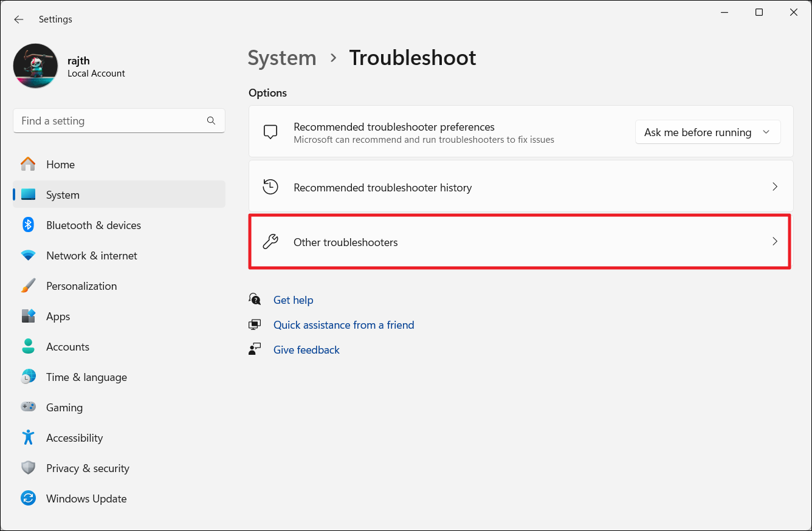
Task: Click the wrench icon for Other troubleshooters
Action: tap(270, 242)
